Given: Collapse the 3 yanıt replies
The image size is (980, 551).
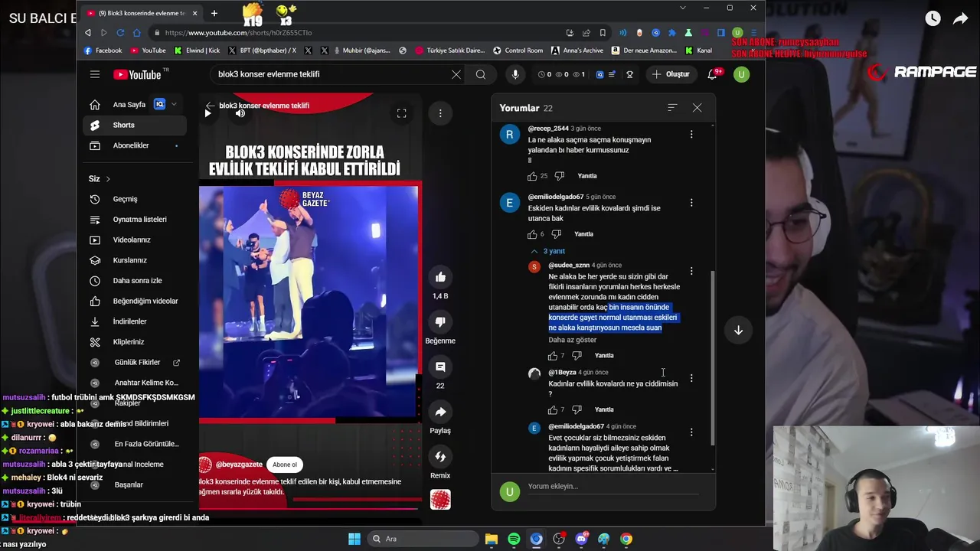Looking at the screenshot, I should point(547,251).
